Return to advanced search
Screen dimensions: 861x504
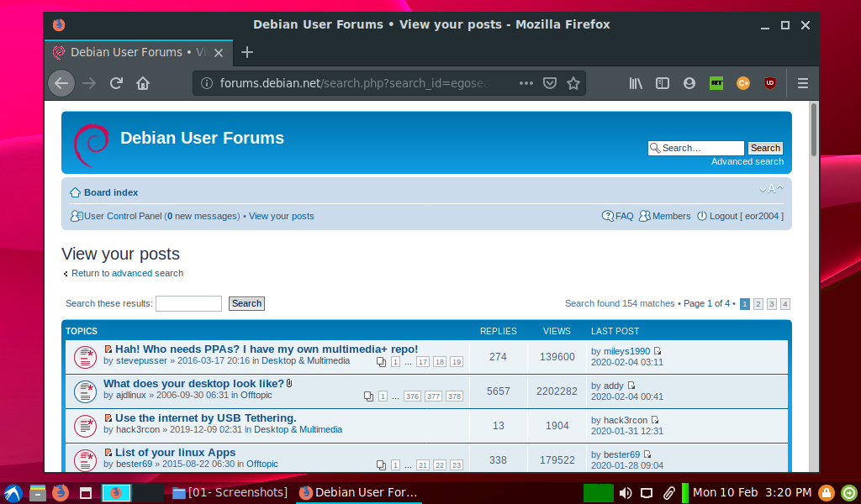coord(128,273)
